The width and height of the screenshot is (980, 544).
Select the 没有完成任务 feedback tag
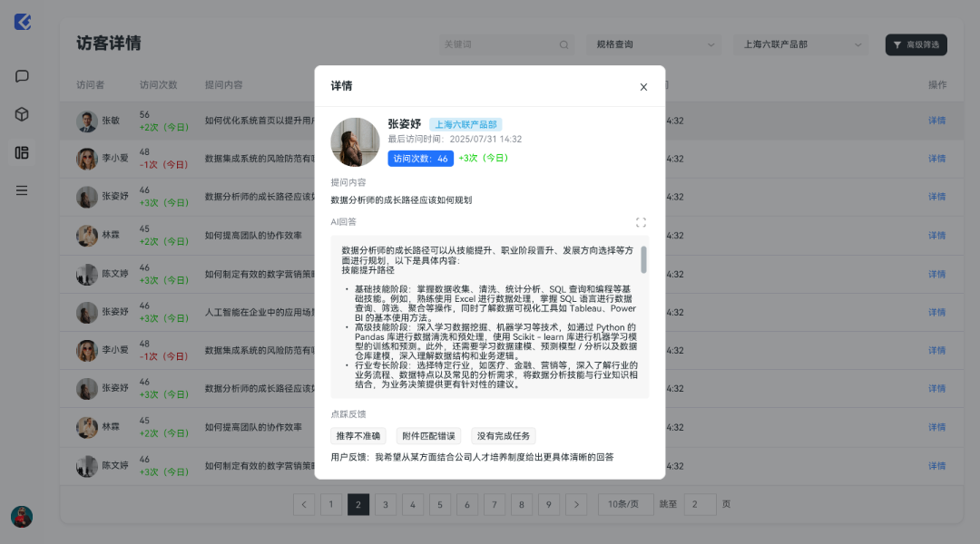(x=503, y=436)
